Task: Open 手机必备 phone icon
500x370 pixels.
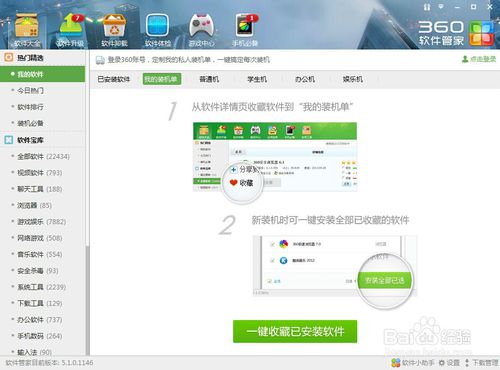Action: [x=245, y=30]
